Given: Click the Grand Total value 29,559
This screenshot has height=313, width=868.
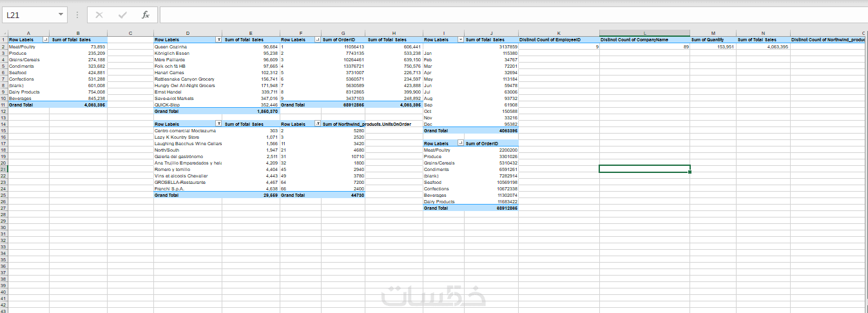Looking at the screenshot, I should point(251,195).
